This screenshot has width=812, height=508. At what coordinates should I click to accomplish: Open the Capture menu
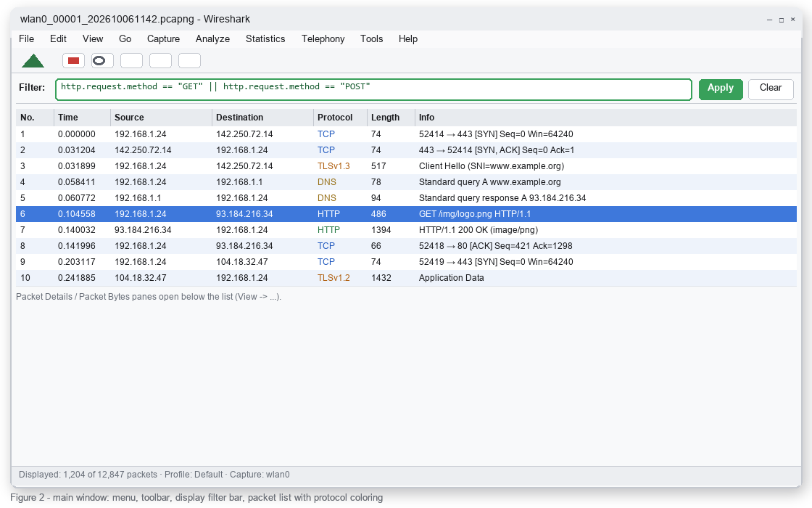point(163,39)
